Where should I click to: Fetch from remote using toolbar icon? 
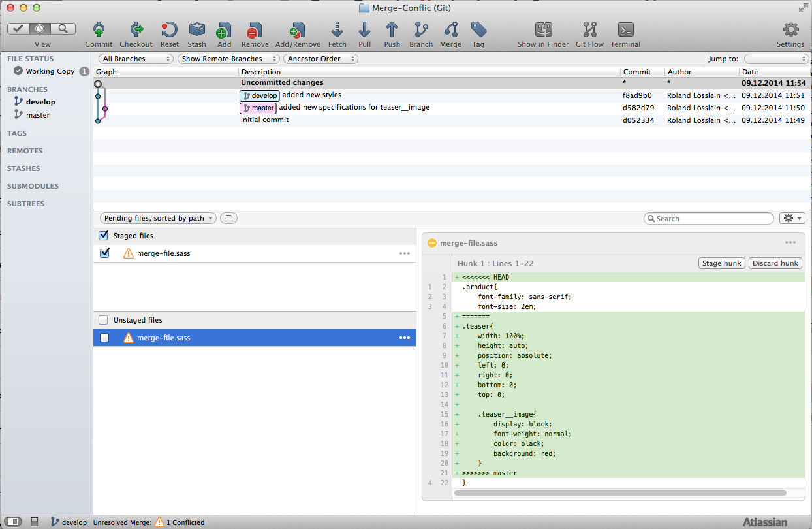[337, 29]
